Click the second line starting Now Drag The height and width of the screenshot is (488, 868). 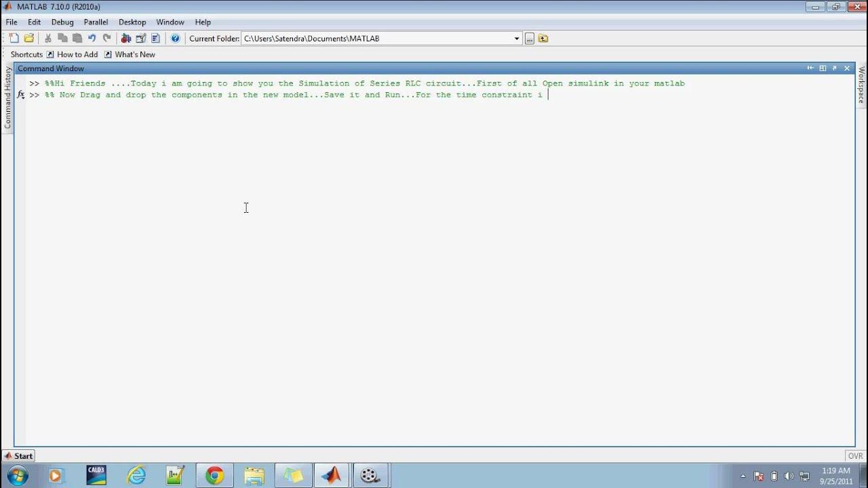coord(294,95)
